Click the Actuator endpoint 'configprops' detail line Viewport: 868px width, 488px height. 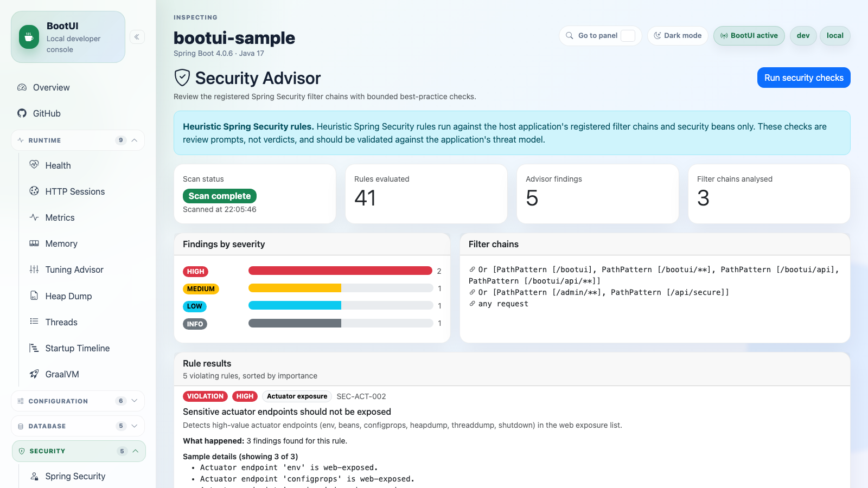(307, 479)
